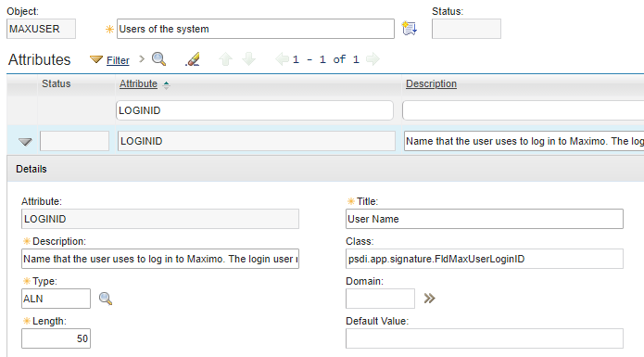Click the Object field MAXUSER
The height and width of the screenshot is (357, 644).
pos(41,29)
